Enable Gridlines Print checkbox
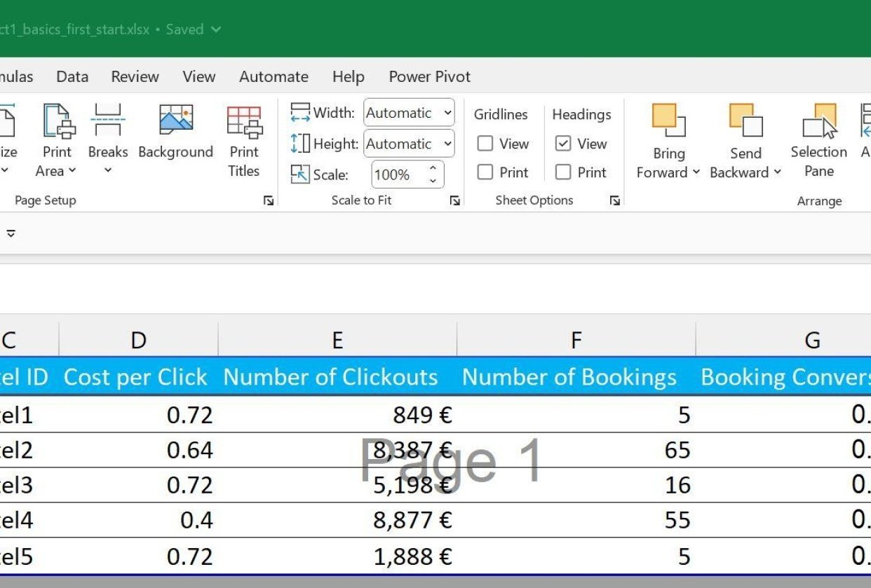 click(485, 172)
